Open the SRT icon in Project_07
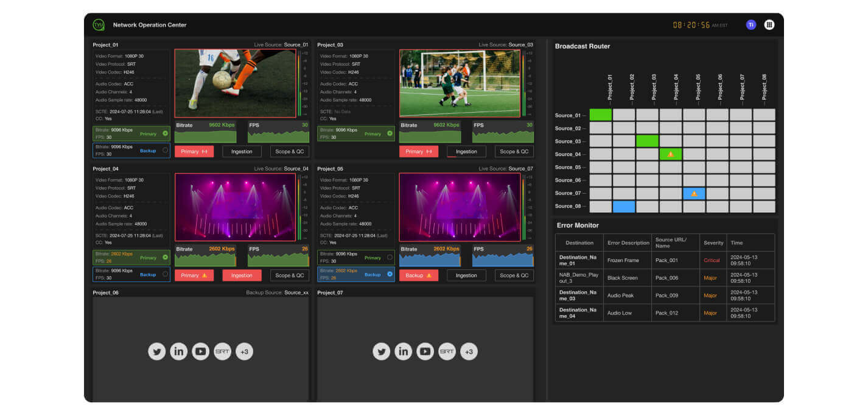The image size is (868, 415). pos(447,351)
